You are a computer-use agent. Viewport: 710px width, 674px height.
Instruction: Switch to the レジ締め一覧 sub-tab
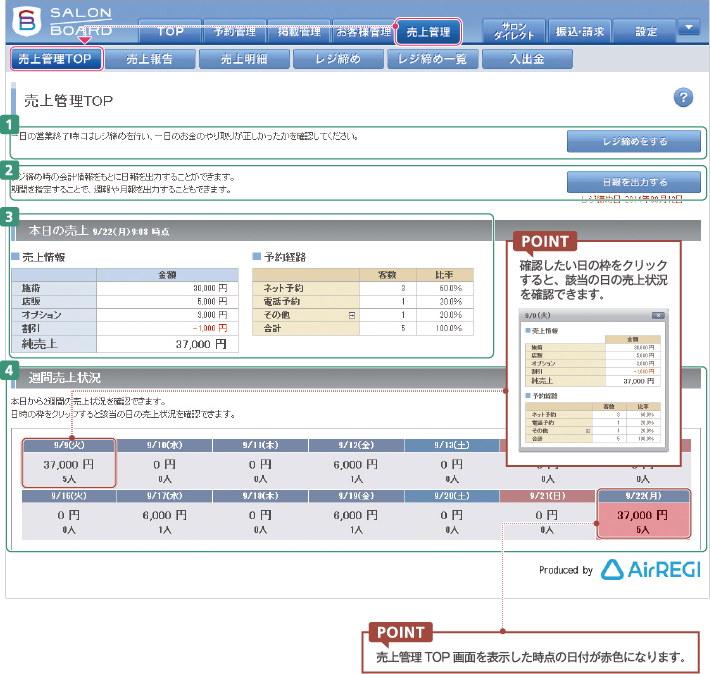click(433, 59)
